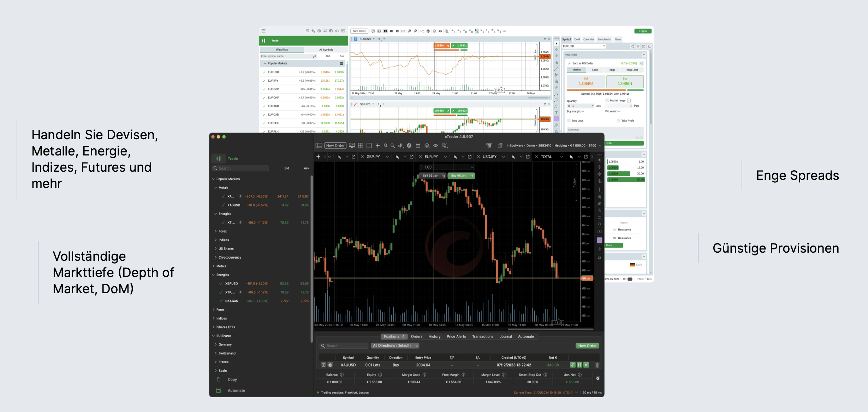Click the star favorite icon in the light Symbol panel
The height and width of the screenshot is (412, 868).
[638, 46]
